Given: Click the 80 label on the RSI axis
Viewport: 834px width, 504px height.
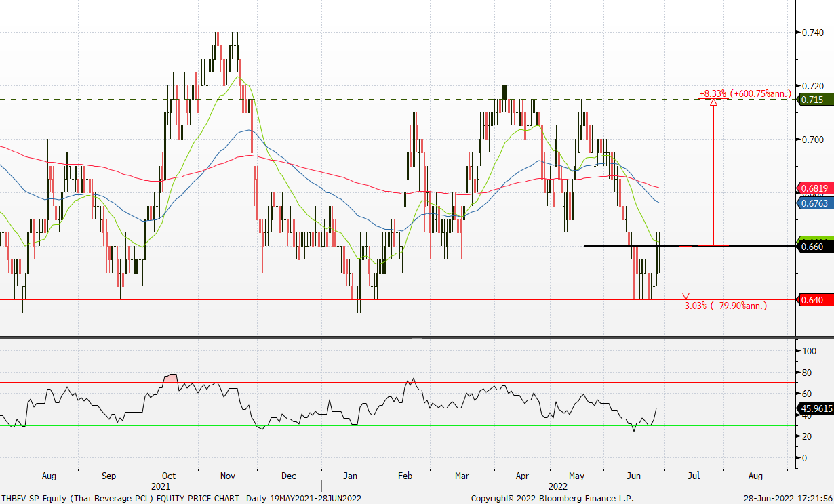Looking at the screenshot, I should (807, 373).
